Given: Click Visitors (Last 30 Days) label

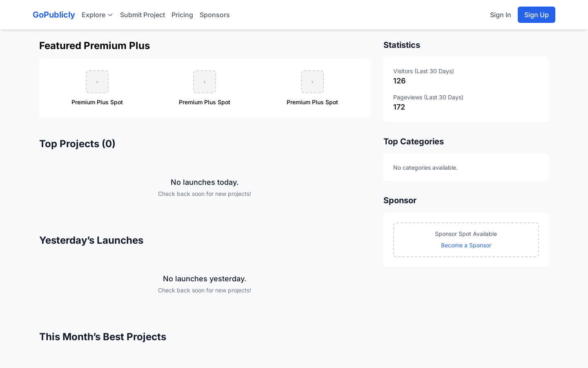Looking at the screenshot, I should pyautogui.click(x=423, y=71).
